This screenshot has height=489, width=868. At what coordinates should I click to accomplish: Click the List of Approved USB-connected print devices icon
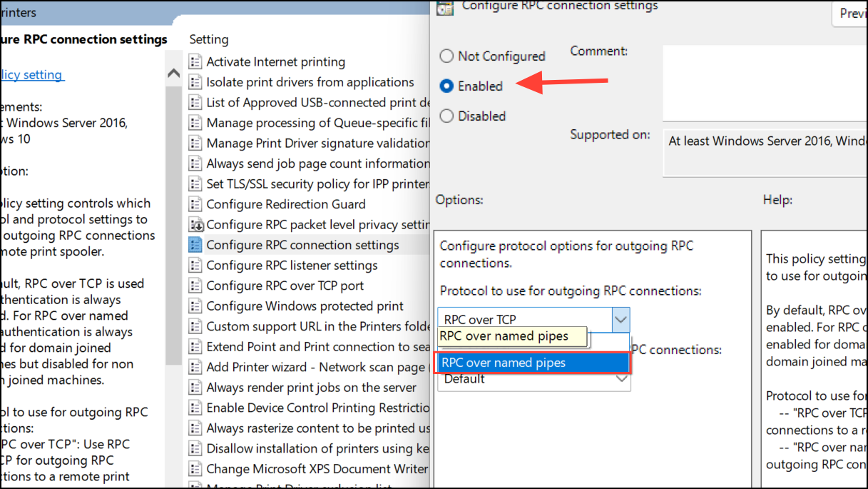point(195,103)
